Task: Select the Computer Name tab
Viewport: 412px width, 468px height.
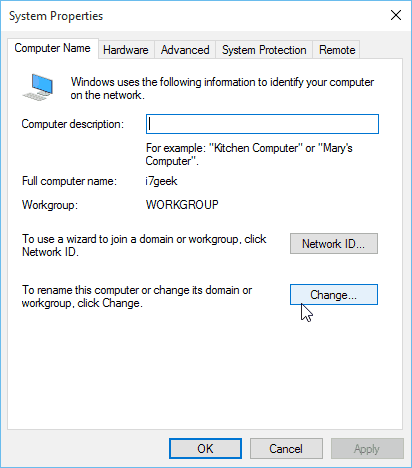Action: [53, 48]
